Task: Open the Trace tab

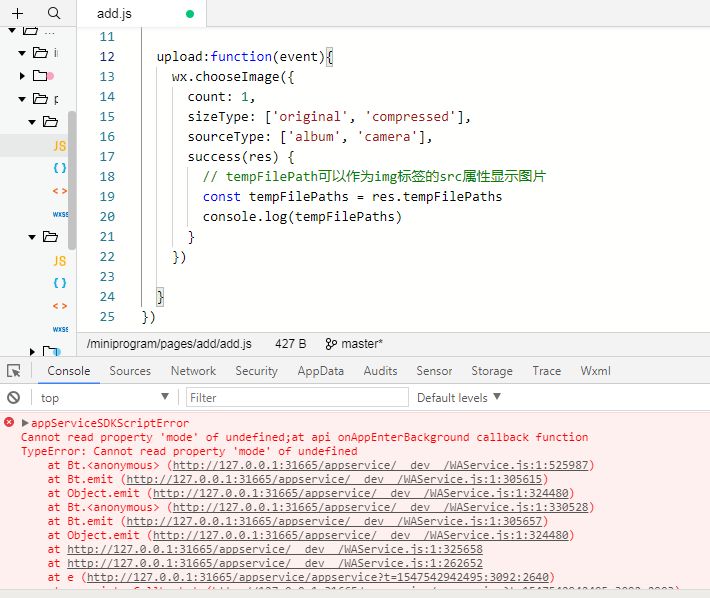Action: pyautogui.click(x=547, y=371)
